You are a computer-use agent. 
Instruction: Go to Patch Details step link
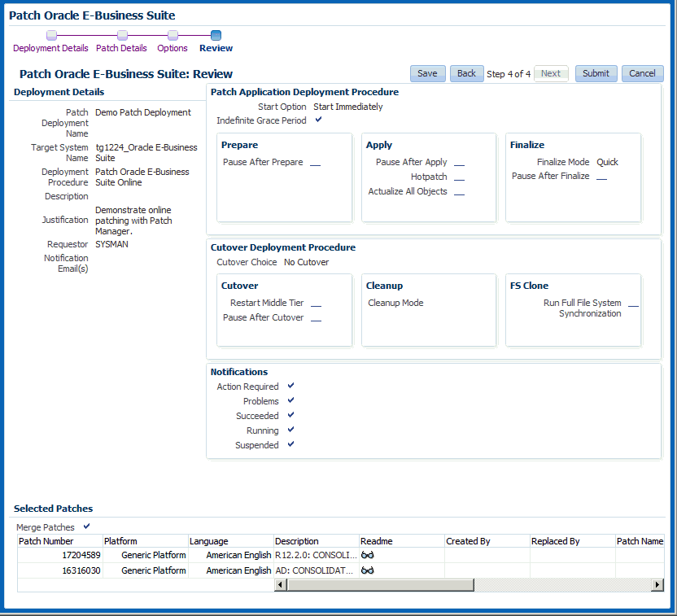(121, 48)
